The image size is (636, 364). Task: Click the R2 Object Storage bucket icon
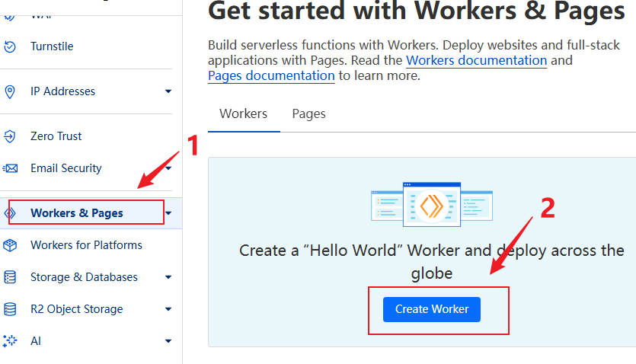[x=10, y=309]
